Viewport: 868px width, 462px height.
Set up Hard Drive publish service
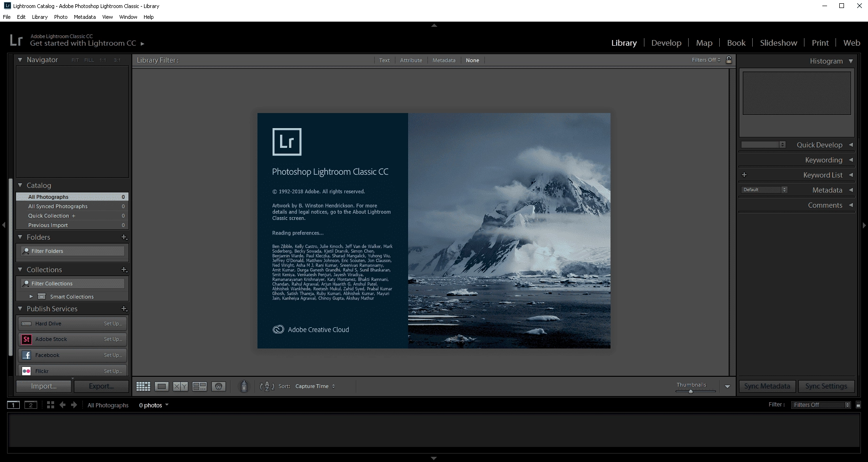(113, 324)
